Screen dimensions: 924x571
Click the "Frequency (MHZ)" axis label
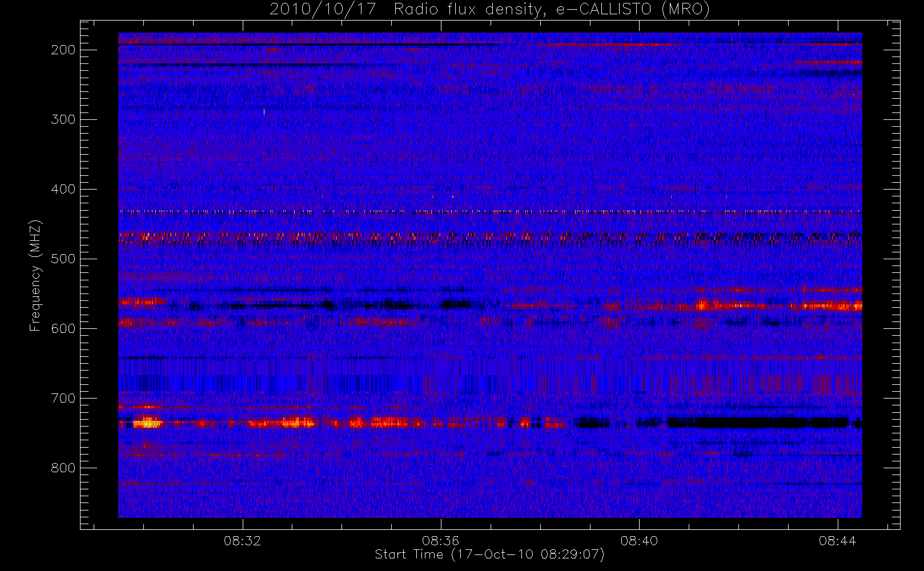35,275
